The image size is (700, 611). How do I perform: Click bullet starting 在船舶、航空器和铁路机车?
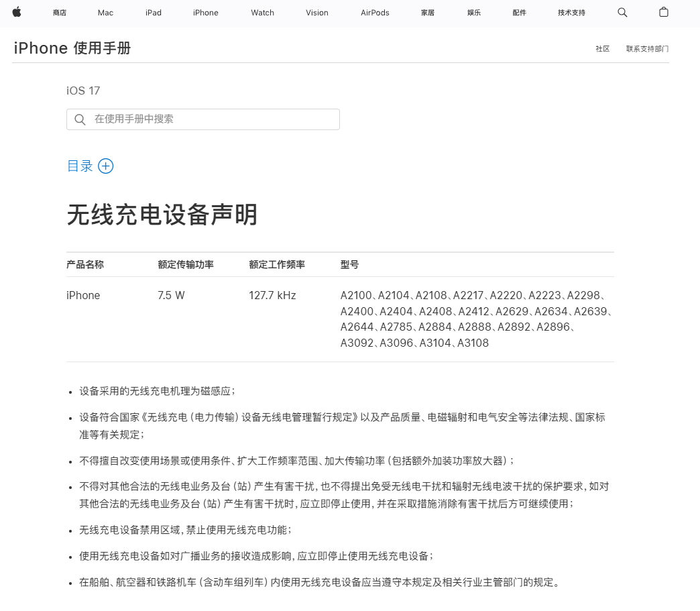click(x=319, y=582)
